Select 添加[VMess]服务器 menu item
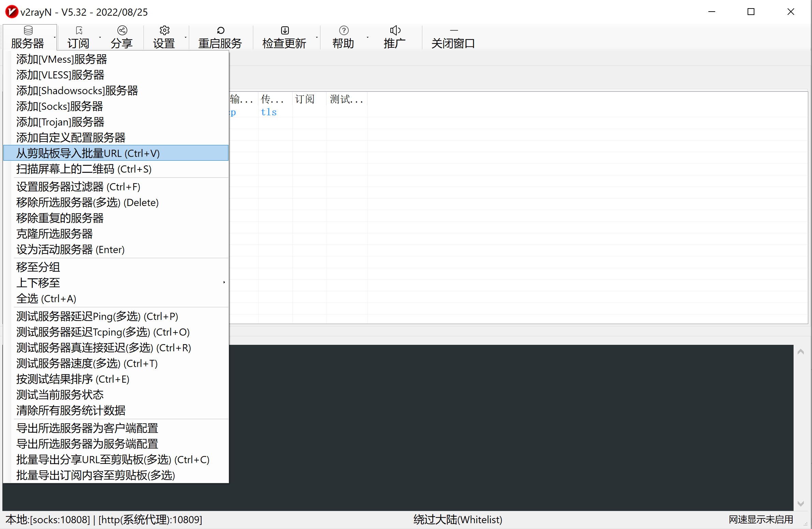The image size is (812, 529). coord(116,59)
